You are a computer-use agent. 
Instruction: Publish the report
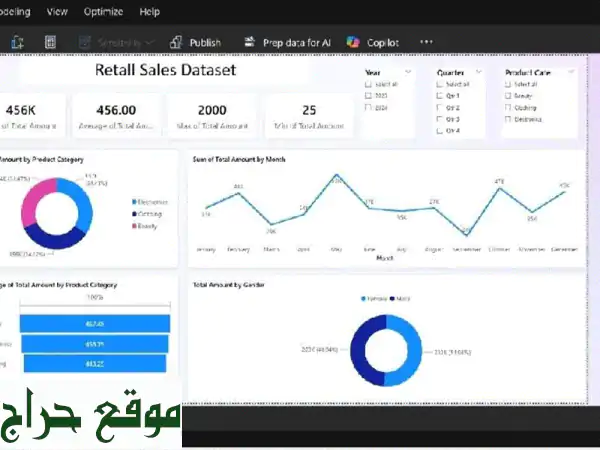196,42
